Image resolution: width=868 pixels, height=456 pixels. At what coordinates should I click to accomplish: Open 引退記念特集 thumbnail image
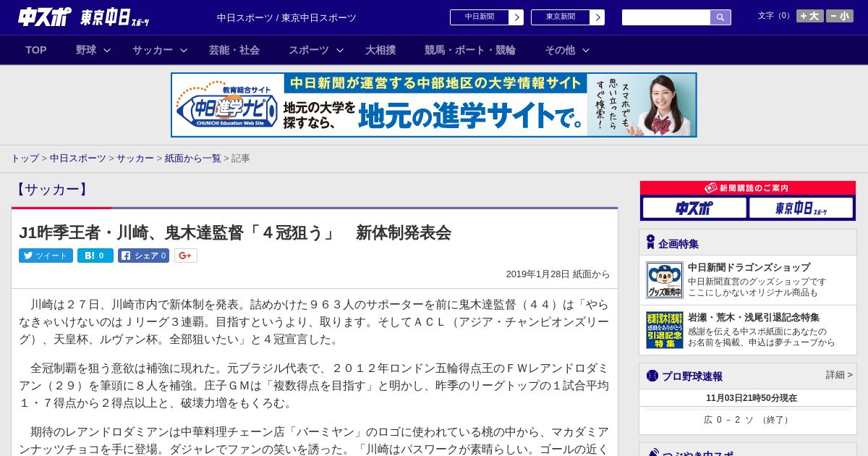point(665,330)
